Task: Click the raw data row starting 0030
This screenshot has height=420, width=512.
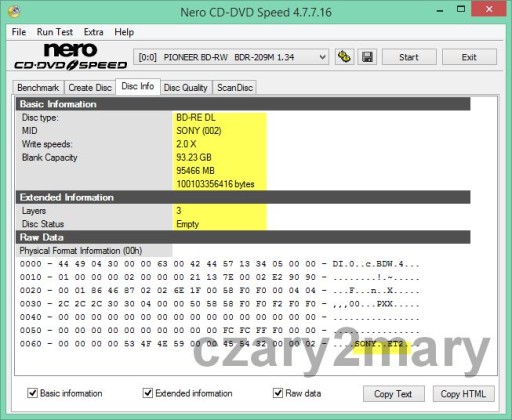Action: (219, 304)
